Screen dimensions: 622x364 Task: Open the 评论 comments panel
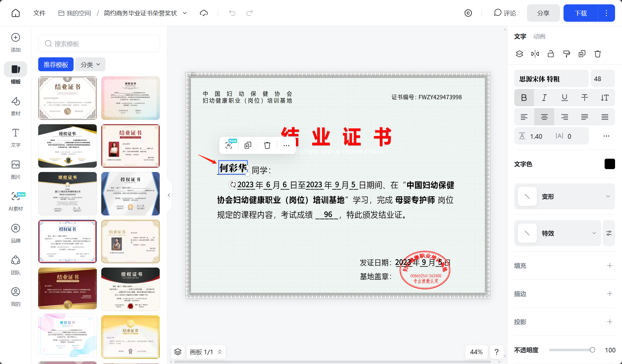click(505, 13)
